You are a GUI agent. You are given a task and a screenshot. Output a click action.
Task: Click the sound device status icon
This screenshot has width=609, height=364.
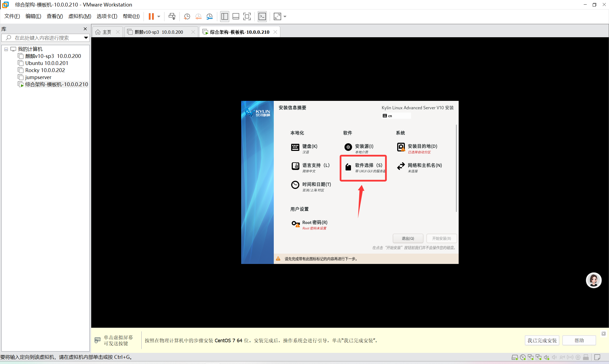coord(546,357)
